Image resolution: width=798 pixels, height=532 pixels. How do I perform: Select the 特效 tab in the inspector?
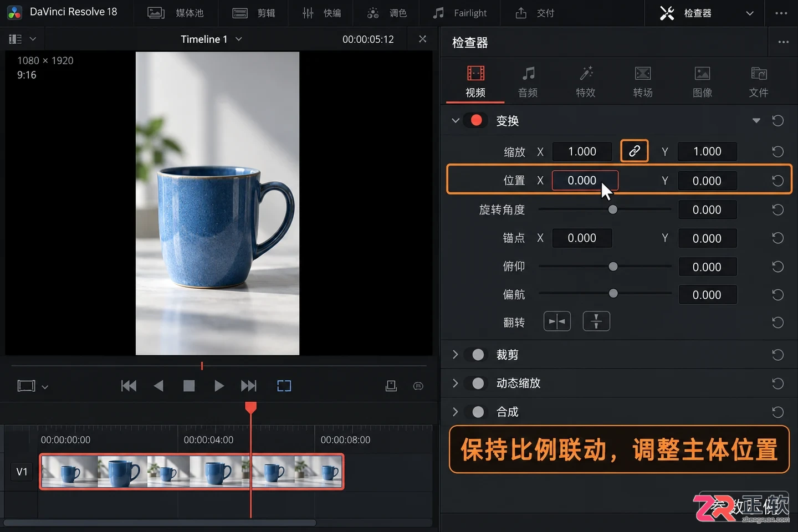click(x=586, y=81)
